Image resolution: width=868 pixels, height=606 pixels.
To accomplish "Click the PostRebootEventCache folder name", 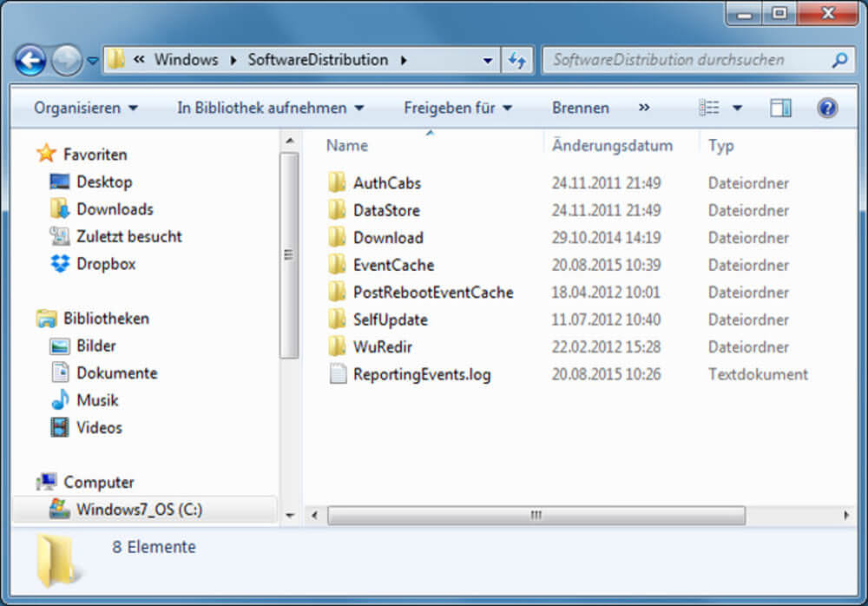I will pyautogui.click(x=433, y=292).
